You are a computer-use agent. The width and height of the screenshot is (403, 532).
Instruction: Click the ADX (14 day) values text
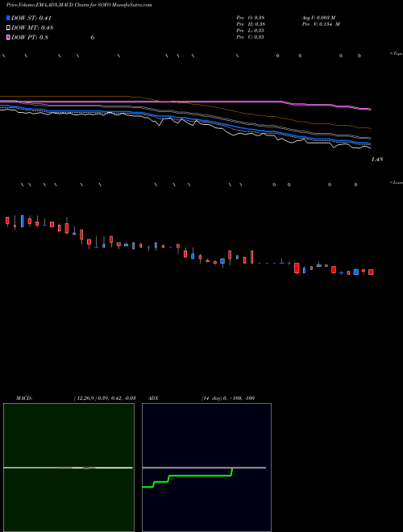click(x=228, y=398)
